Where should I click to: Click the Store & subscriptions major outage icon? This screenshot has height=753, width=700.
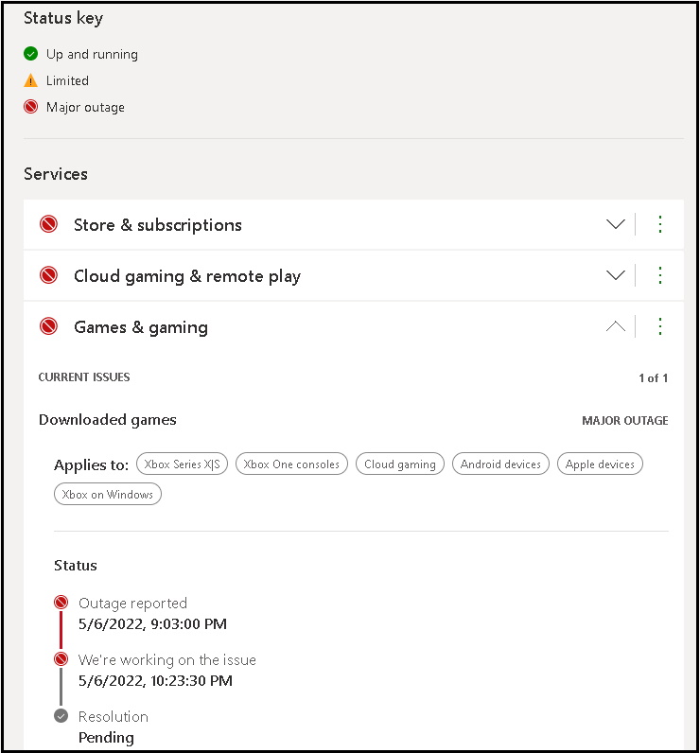(48, 224)
